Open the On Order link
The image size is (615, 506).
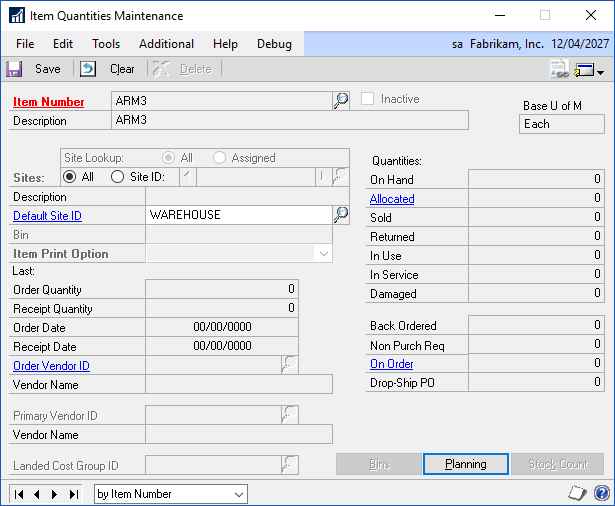tap(391, 364)
